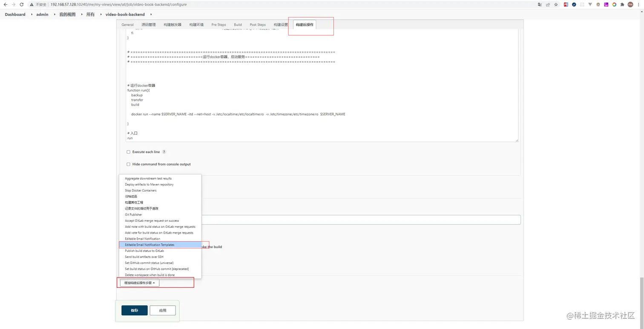
Task: Click the browser back arrow
Action: pyautogui.click(x=5, y=4)
